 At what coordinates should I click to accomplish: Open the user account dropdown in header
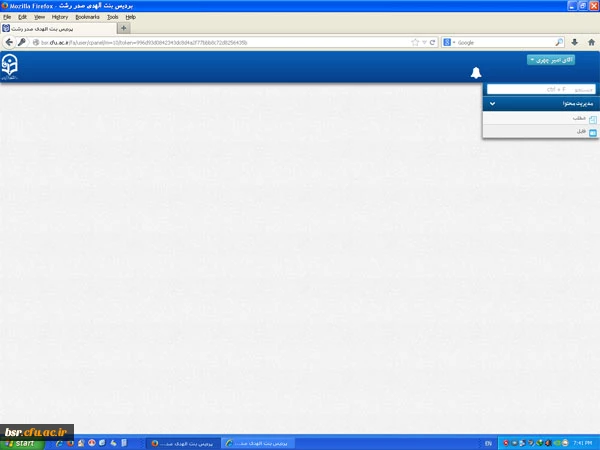[551, 60]
